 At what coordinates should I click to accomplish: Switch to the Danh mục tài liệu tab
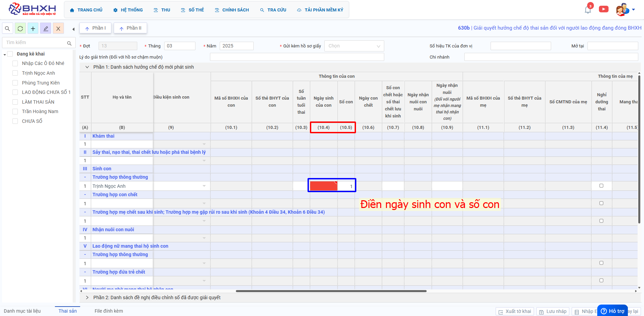(x=22, y=311)
